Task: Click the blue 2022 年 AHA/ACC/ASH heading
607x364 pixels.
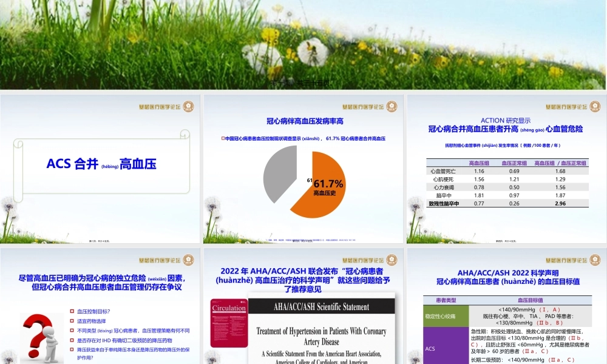Action: click(303, 273)
